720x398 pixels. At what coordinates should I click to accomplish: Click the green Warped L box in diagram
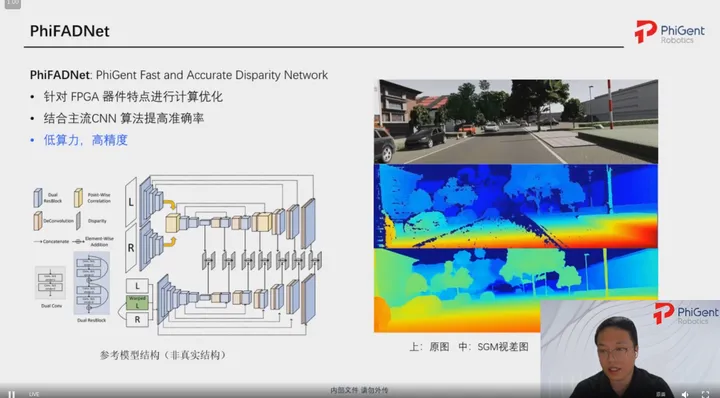coord(137,302)
